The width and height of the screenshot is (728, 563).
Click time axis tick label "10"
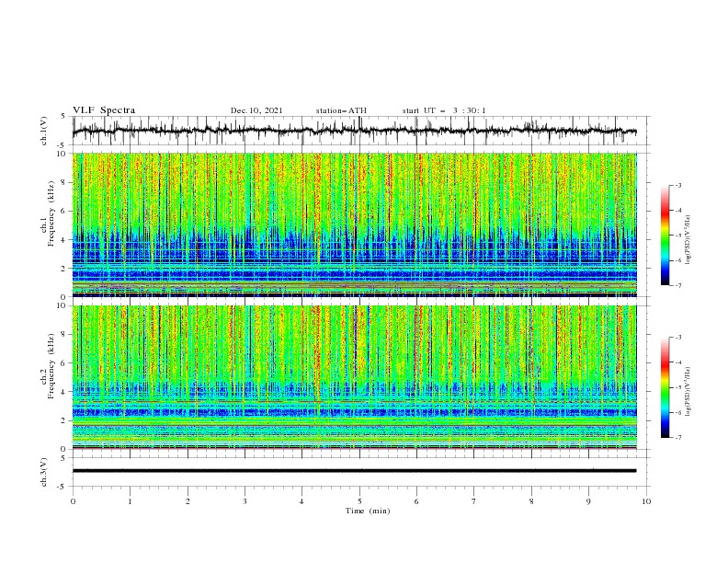coord(646,501)
